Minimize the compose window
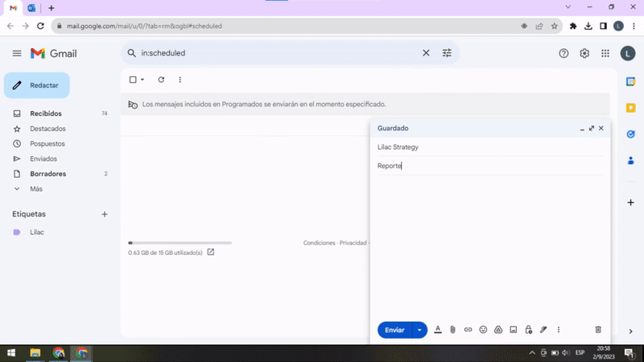The image size is (644, 362). (x=582, y=129)
